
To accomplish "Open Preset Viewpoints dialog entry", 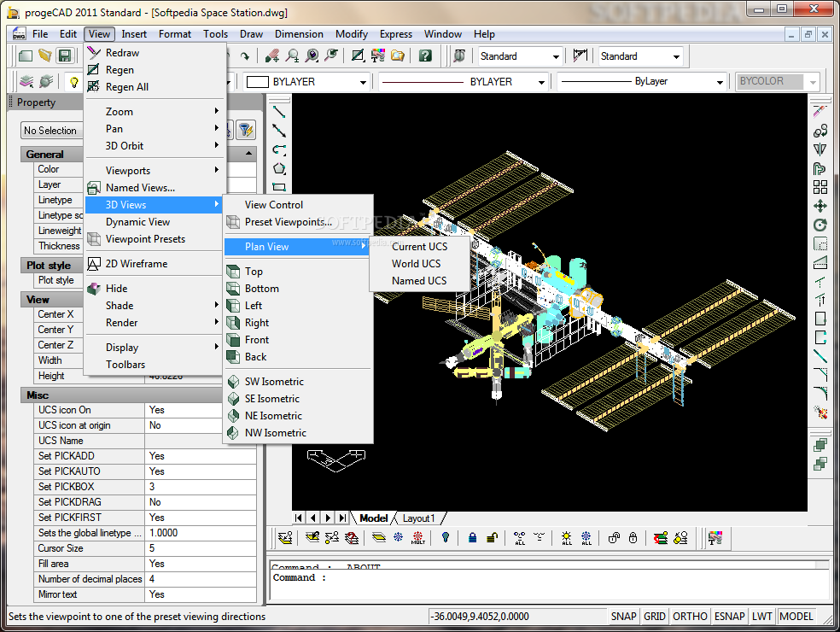I will [289, 222].
